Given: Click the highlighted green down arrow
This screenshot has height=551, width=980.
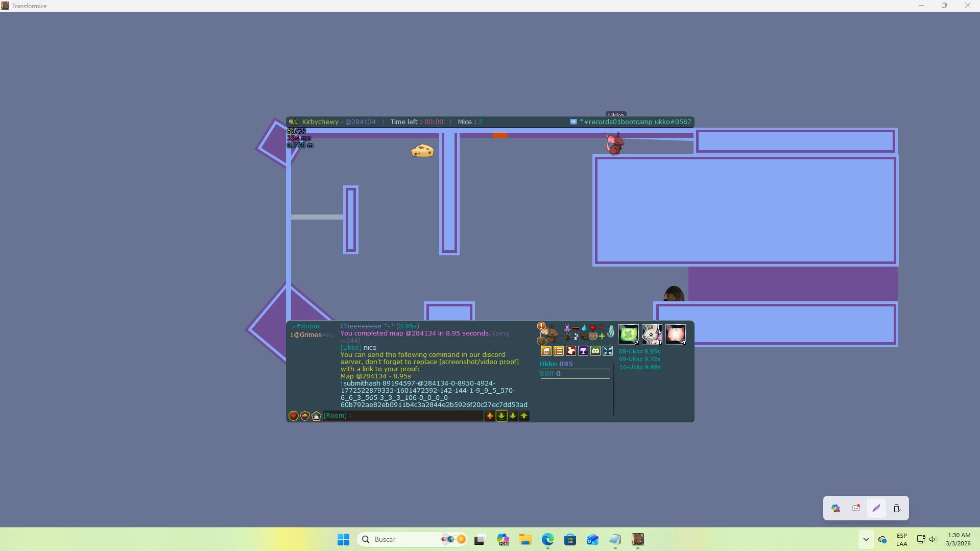Looking at the screenshot, I should pyautogui.click(x=501, y=416).
